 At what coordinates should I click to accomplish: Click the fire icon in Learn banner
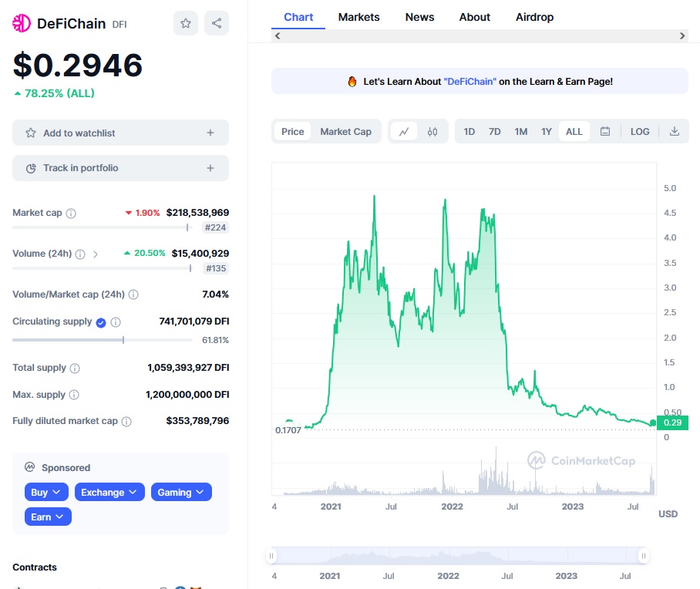(x=352, y=81)
